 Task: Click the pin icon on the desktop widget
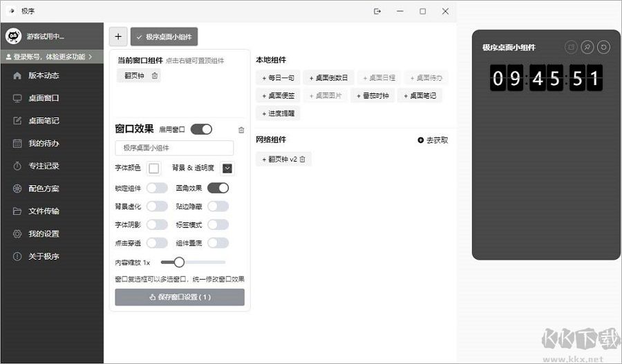tap(587, 47)
